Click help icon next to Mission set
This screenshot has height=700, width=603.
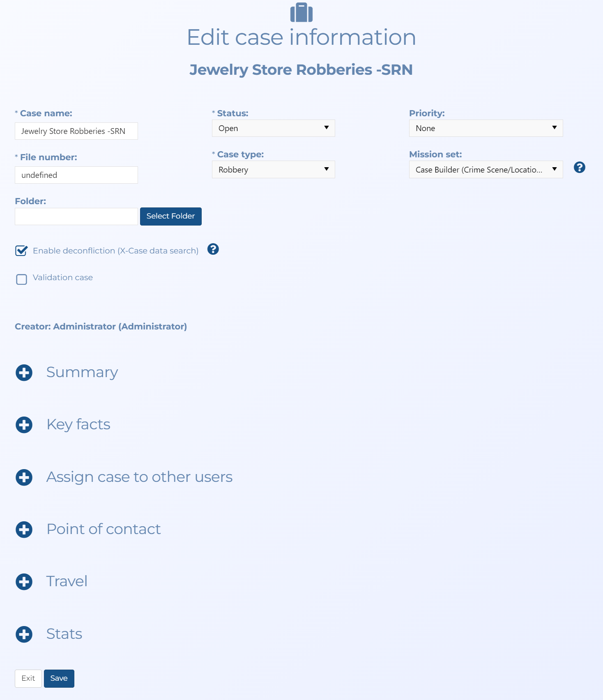[579, 167]
